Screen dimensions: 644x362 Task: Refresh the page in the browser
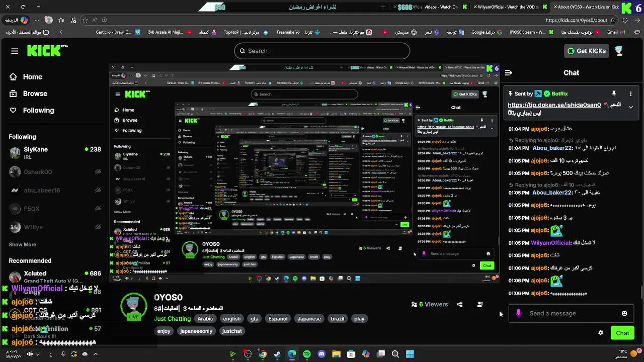click(625, 20)
